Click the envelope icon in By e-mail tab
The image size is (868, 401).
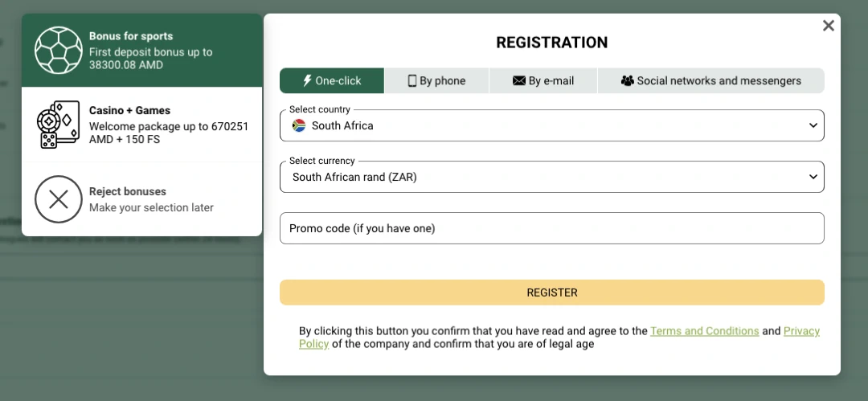518,80
